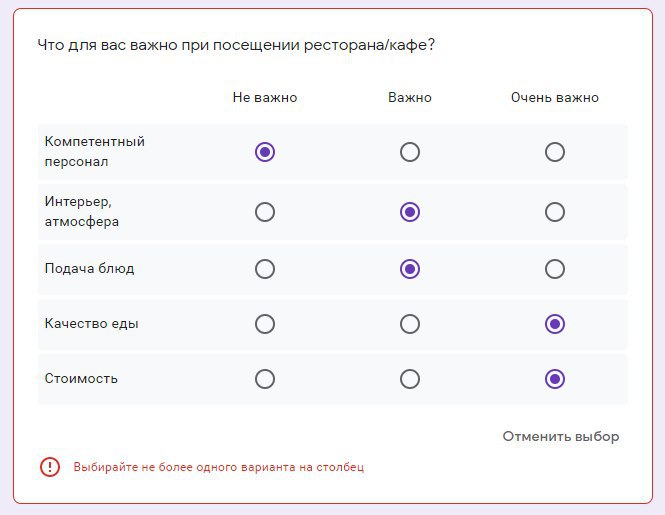Pick "Очень важно" for Стоимость

click(555, 379)
